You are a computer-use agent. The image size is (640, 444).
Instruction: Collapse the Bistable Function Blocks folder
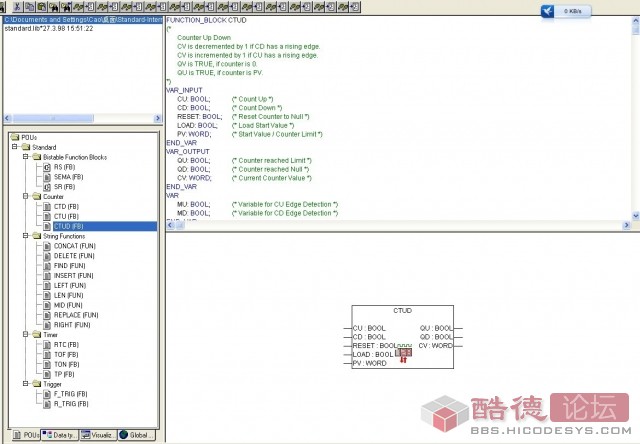tap(26, 157)
